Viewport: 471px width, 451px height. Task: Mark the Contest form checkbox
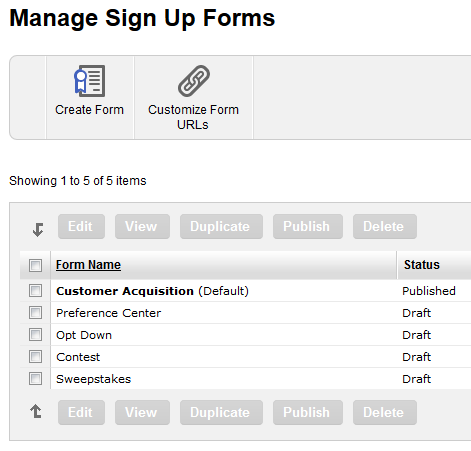tap(35, 356)
